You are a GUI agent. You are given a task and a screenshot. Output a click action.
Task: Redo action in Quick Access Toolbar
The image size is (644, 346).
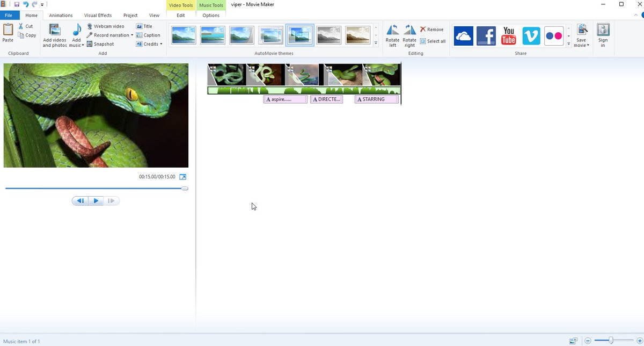click(34, 4)
